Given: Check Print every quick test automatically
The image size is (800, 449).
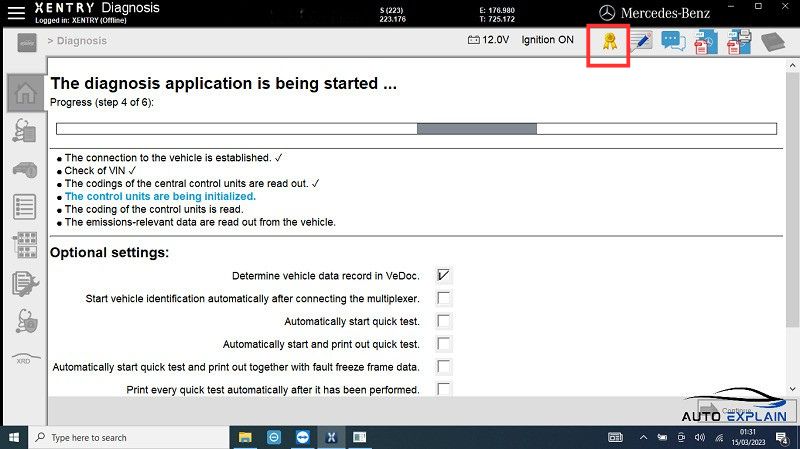Looking at the screenshot, I should coord(443,389).
